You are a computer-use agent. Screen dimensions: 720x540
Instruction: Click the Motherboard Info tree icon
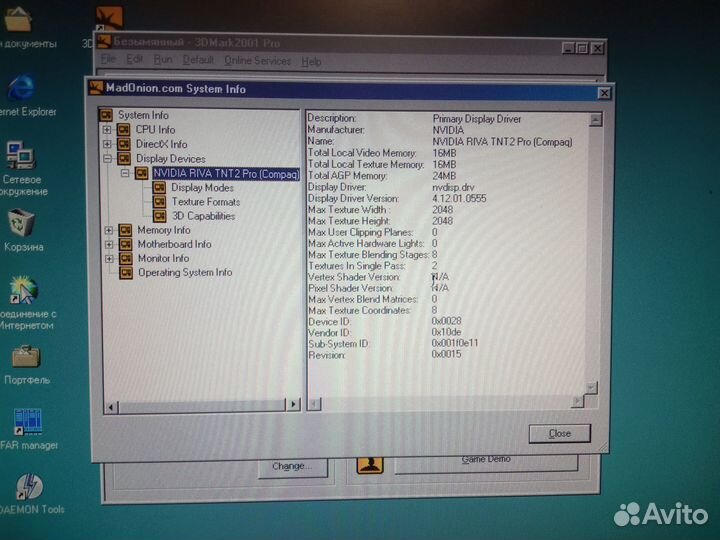click(x=125, y=244)
